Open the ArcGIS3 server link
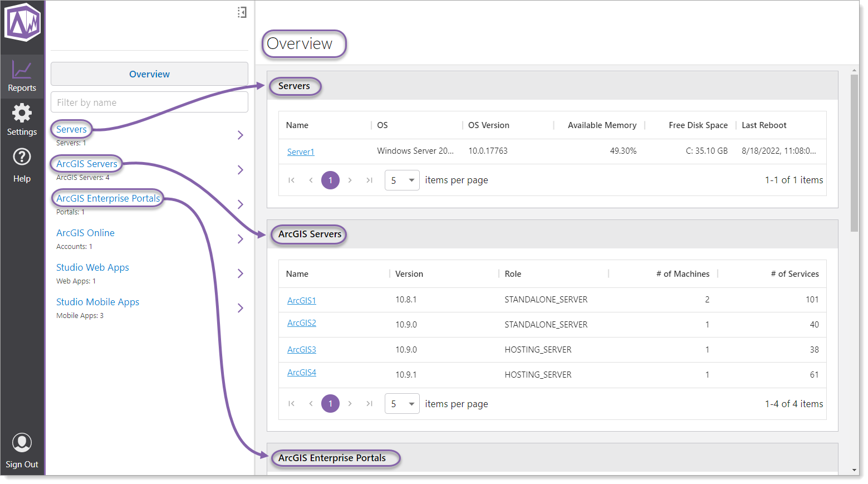The height and width of the screenshot is (484, 868). (301, 349)
